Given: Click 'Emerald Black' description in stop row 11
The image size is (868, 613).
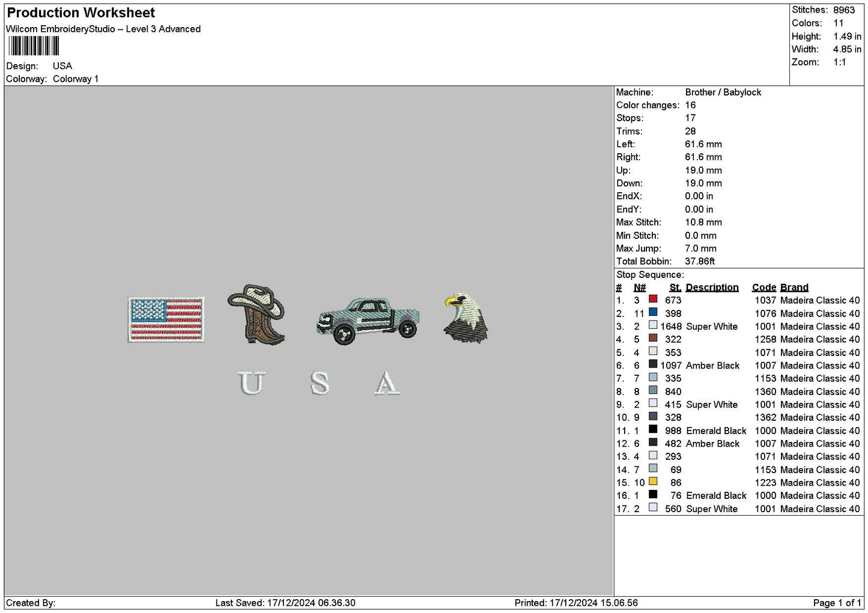Looking at the screenshot, I should [716, 431].
